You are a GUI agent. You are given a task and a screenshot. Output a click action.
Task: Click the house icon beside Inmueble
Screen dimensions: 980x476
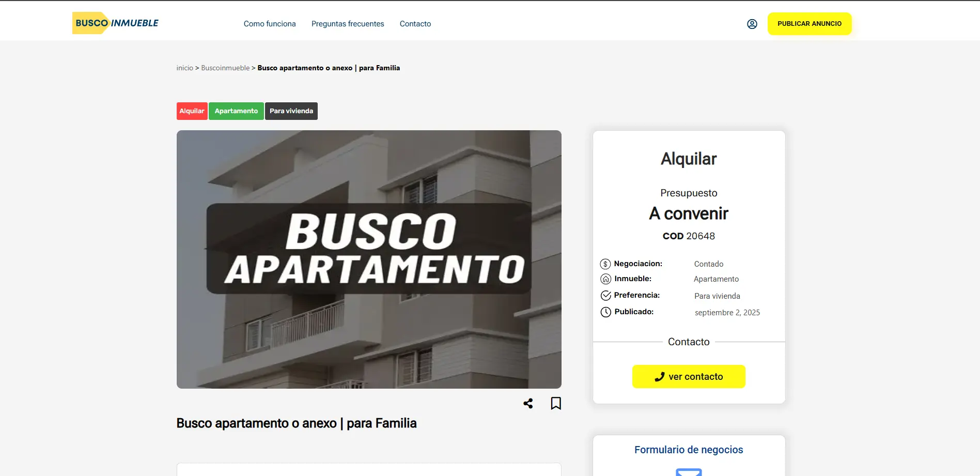click(x=605, y=279)
